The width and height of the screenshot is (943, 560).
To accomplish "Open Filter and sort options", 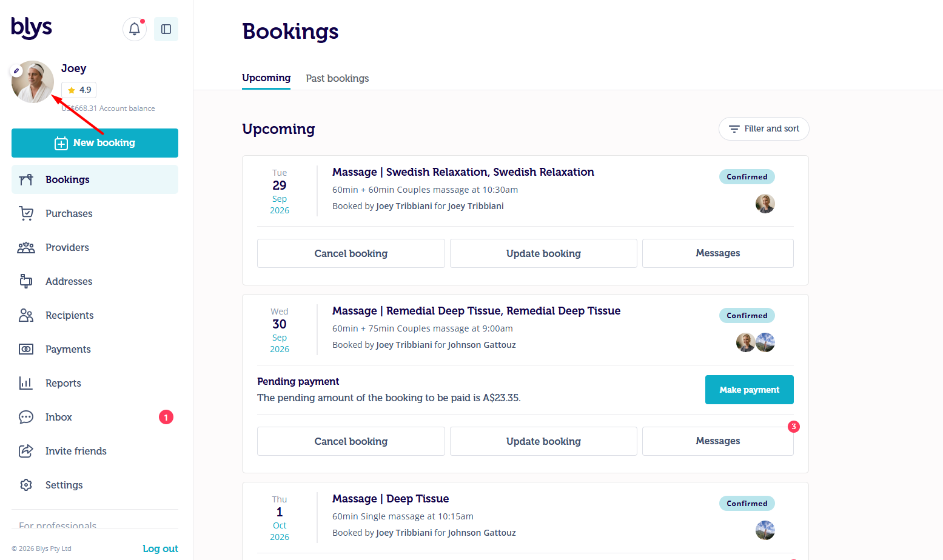I will click(x=764, y=128).
